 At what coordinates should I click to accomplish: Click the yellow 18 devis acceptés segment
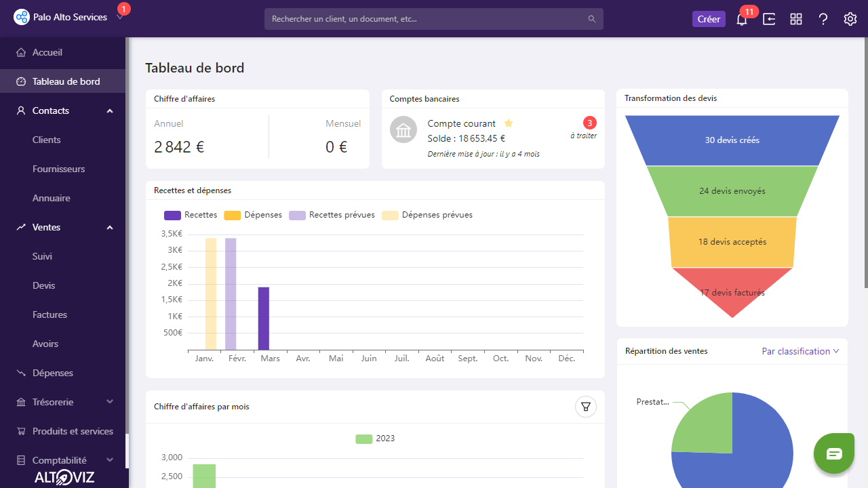point(732,242)
